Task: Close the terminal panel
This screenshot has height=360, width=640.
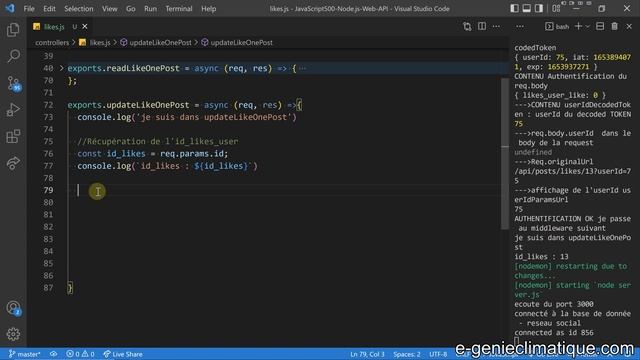Action: 629,27
